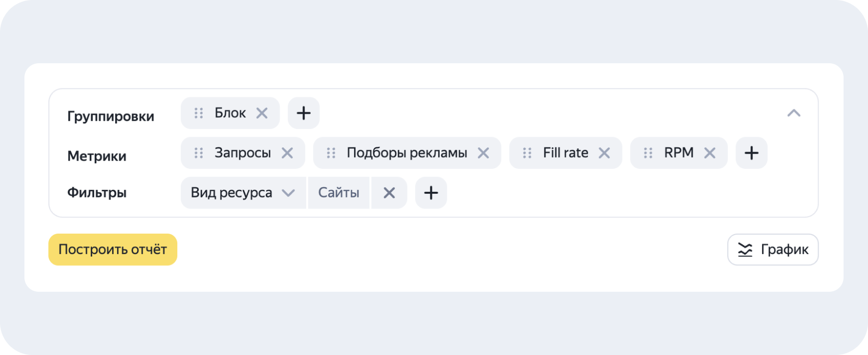868x355 pixels.
Task: Click the drag handle on Запросы chip
Action: coord(199,153)
